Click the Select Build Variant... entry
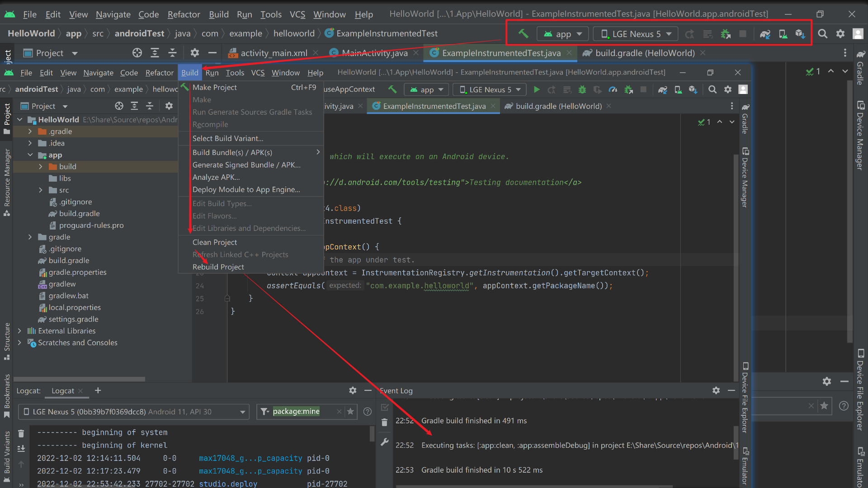Viewport: 868px width, 488px height. 227,138
